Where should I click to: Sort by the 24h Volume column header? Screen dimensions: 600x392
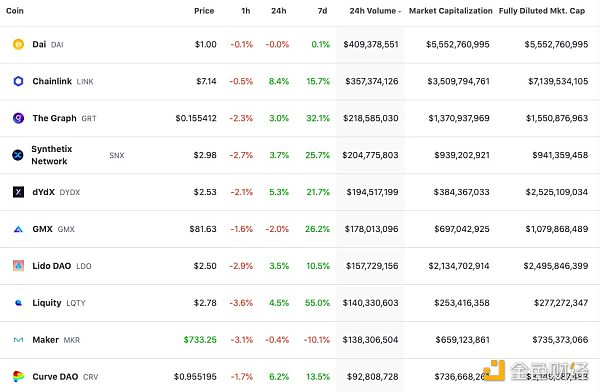[x=375, y=11]
